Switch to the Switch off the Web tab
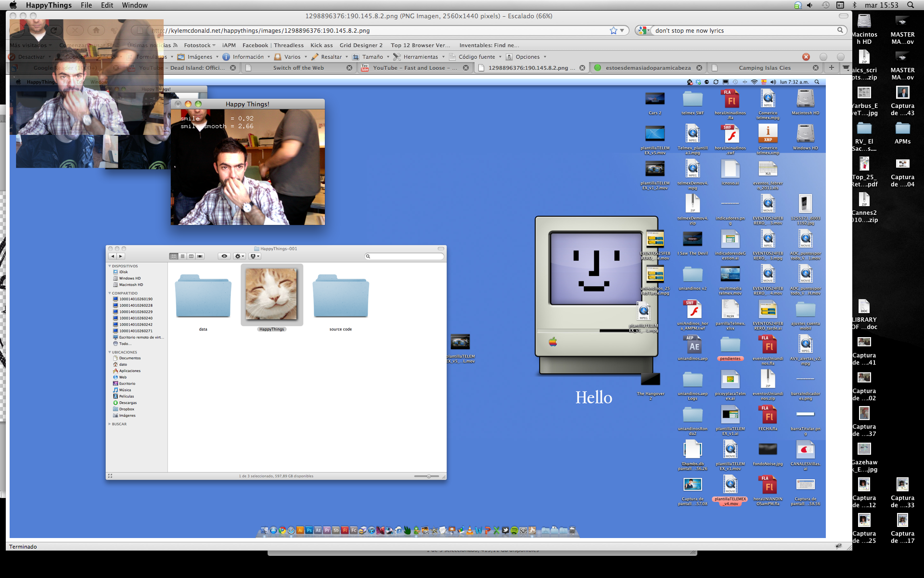 pos(298,68)
